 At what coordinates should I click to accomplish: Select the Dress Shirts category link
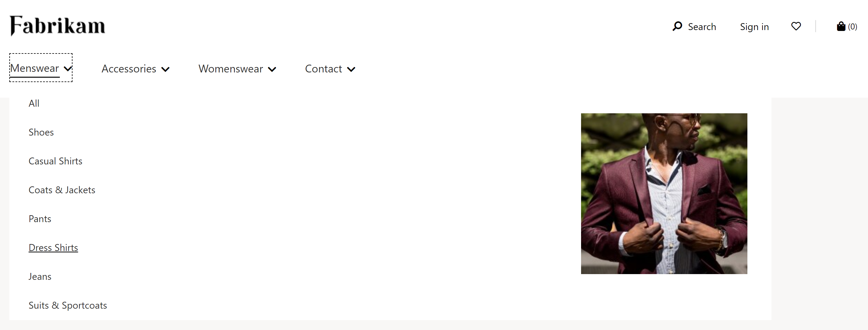53,247
